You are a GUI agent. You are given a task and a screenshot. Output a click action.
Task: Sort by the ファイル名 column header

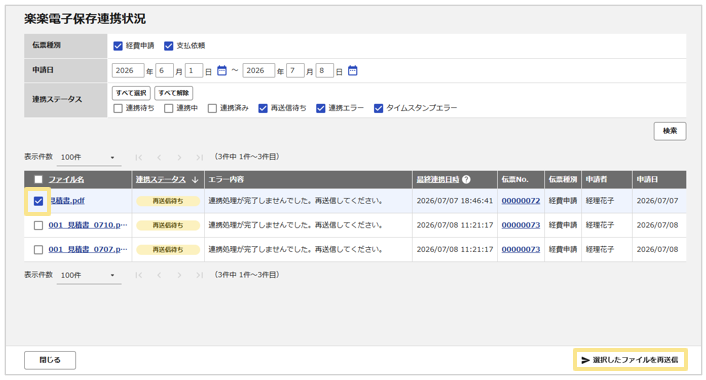tap(66, 180)
